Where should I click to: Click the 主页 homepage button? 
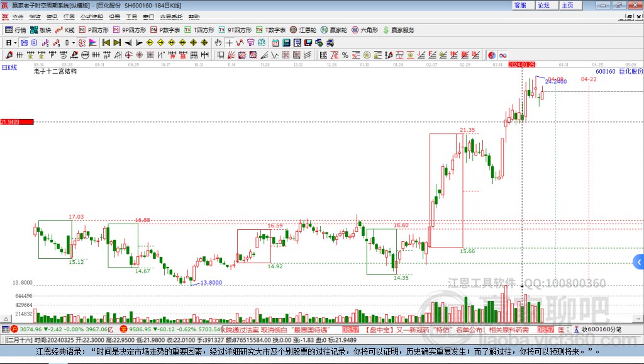point(570,5)
